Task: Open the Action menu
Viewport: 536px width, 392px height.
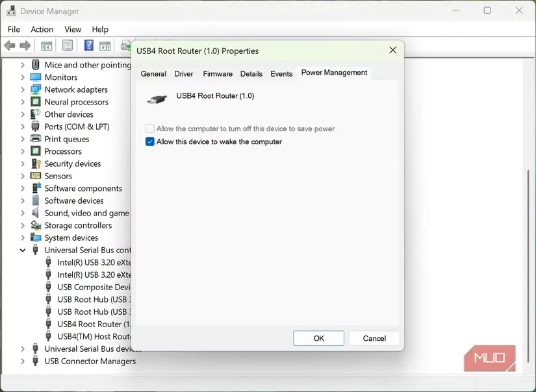Action: (x=42, y=29)
